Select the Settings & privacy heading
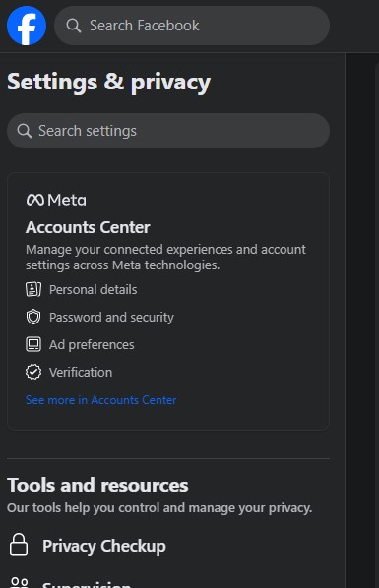 (x=109, y=83)
